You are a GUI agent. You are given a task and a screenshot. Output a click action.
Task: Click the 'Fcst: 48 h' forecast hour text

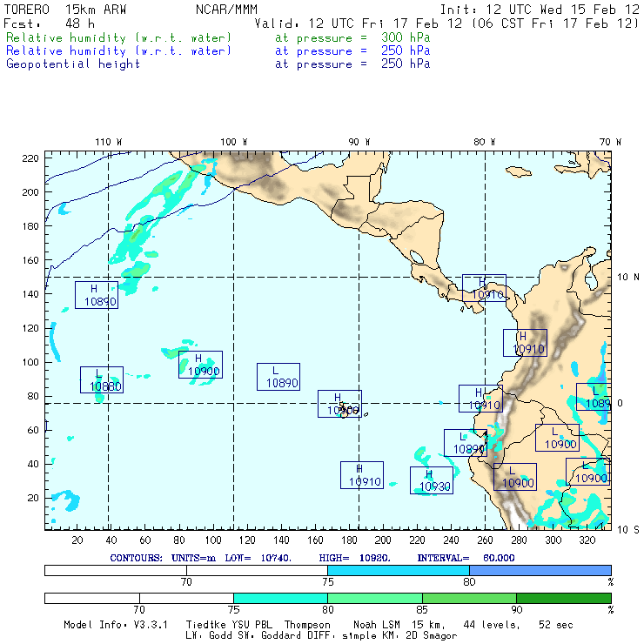point(49,23)
